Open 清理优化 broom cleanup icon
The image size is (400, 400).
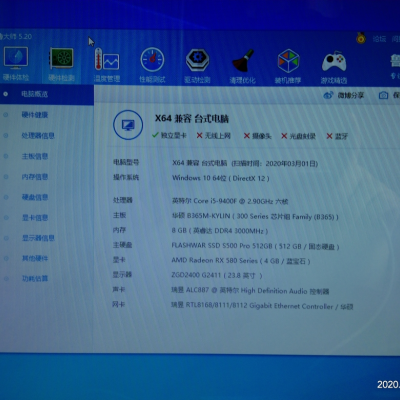[243, 61]
